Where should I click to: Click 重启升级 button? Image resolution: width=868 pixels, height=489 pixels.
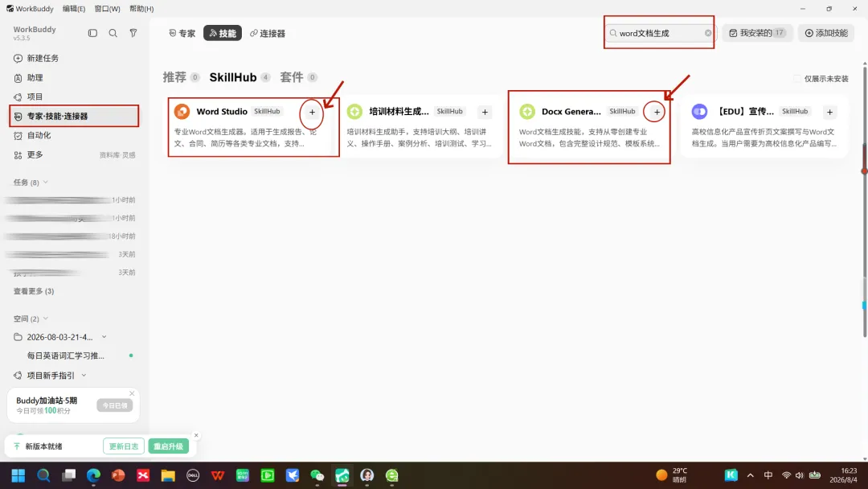tap(168, 446)
